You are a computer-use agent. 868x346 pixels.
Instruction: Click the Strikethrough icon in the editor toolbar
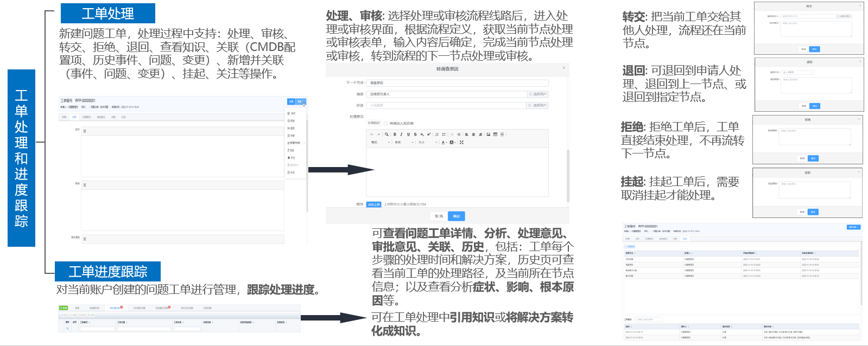click(x=415, y=134)
